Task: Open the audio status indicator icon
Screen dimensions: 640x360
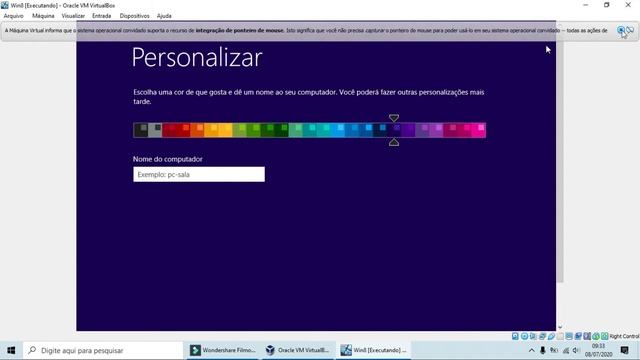Action: click(533, 336)
